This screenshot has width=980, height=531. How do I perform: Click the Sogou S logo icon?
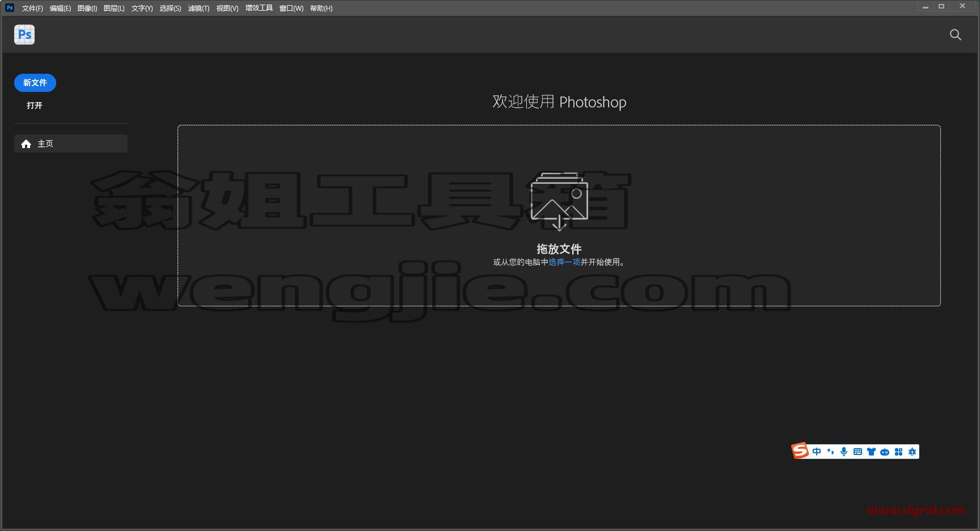pyautogui.click(x=800, y=451)
